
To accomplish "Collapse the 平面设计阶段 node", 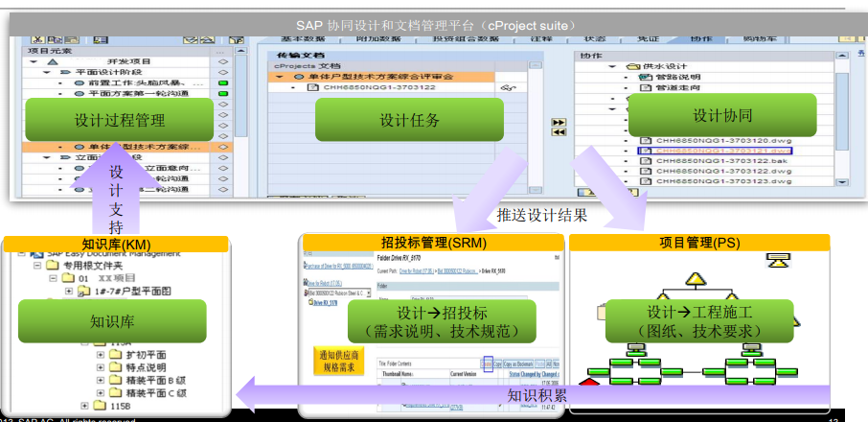I will 47,72.
